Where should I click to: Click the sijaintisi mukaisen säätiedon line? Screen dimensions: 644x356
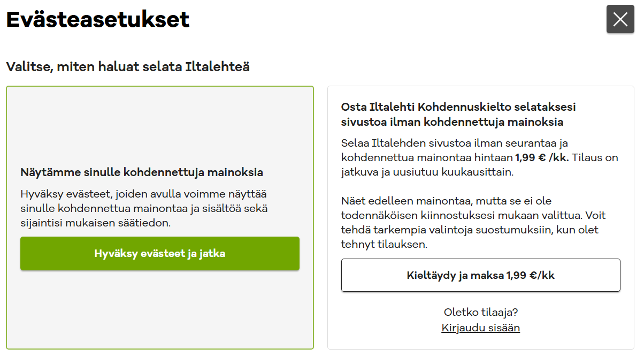tap(95, 223)
